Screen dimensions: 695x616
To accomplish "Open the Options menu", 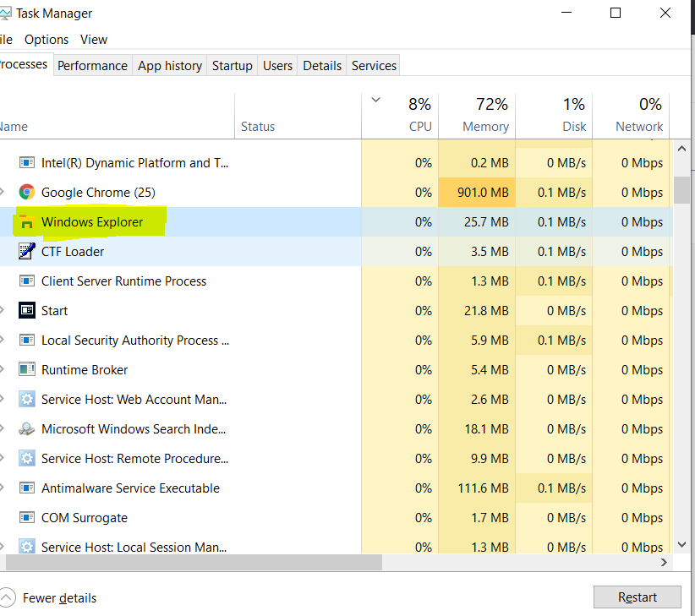I will pos(47,40).
